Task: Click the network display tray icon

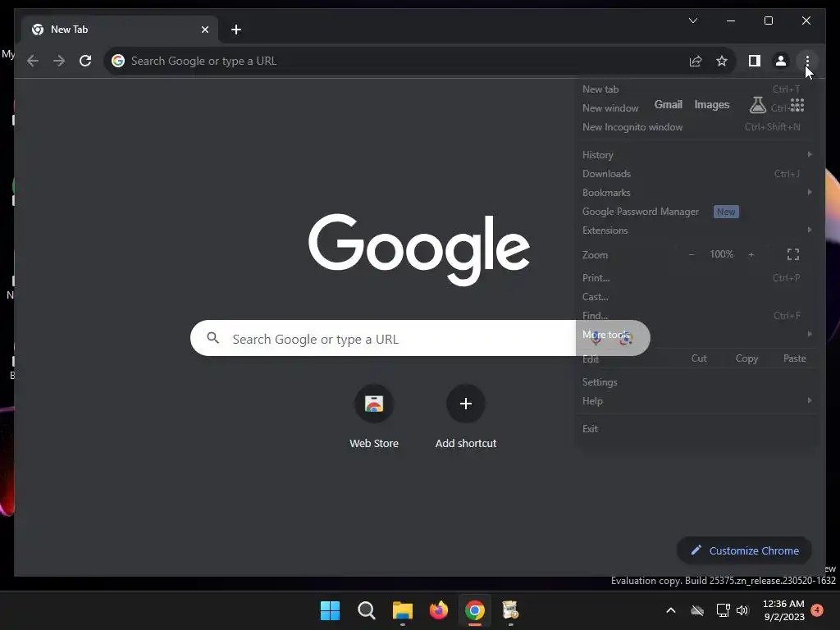Action: [723, 610]
